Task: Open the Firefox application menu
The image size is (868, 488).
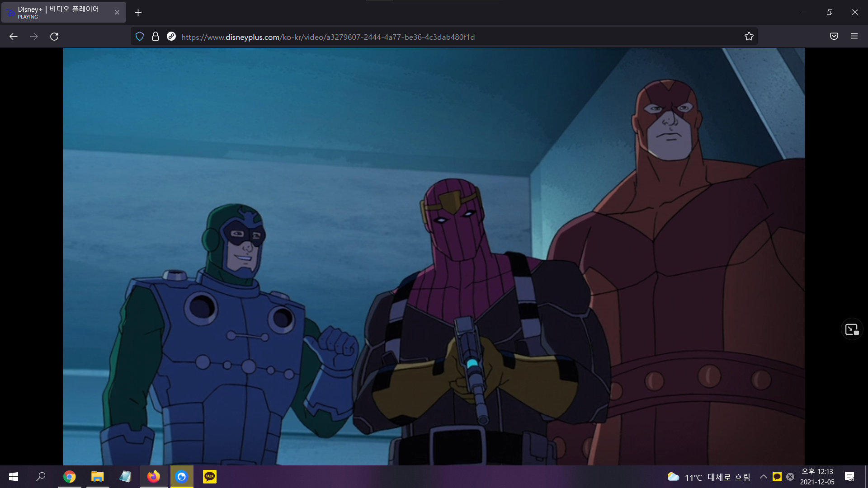Action: coord(854,37)
